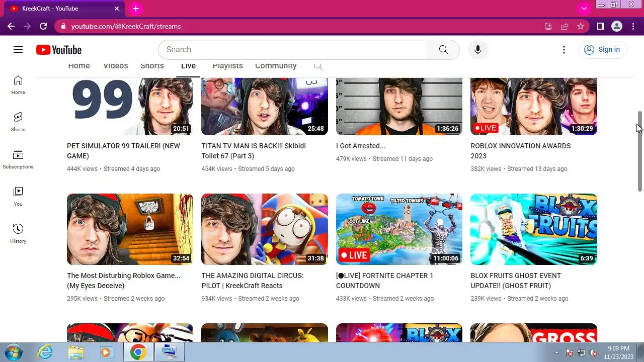The image size is (644, 362).
Task: Open the tab search dropdown arrow
Action: coord(584,9)
